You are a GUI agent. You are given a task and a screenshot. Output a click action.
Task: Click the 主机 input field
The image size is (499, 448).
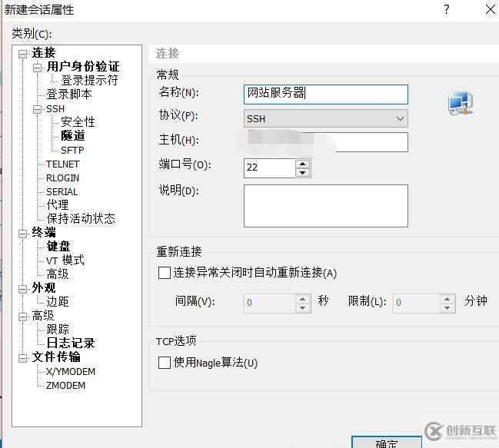click(325, 142)
